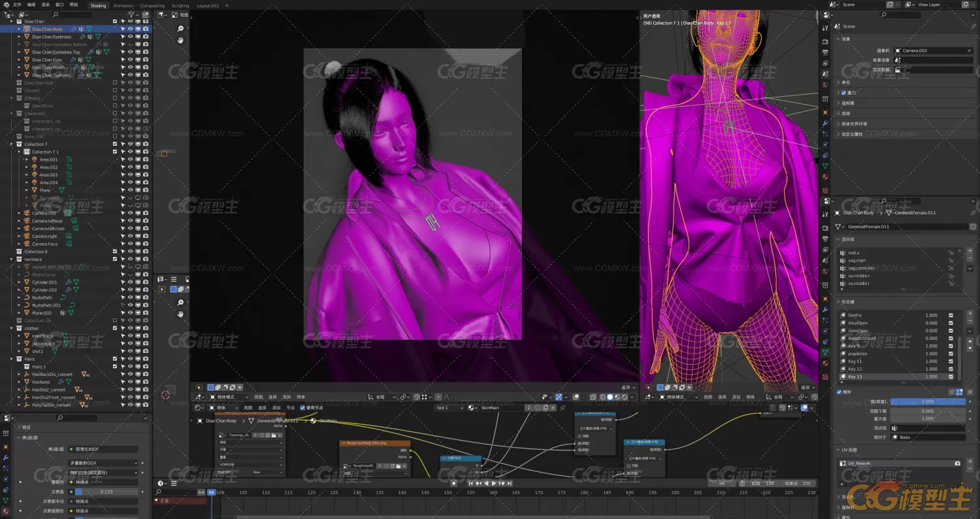Expand the 单位 units panel
The height and width of the screenshot is (519, 980).
click(x=845, y=82)
